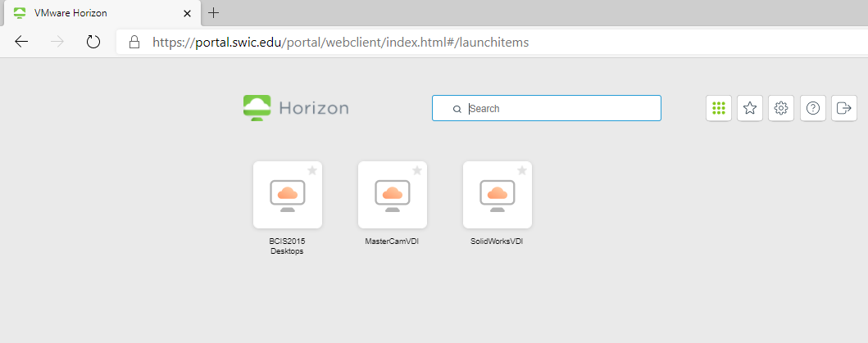Go back to previous page
The width and height of the screenshot is (868, 343).
[21, 42]
